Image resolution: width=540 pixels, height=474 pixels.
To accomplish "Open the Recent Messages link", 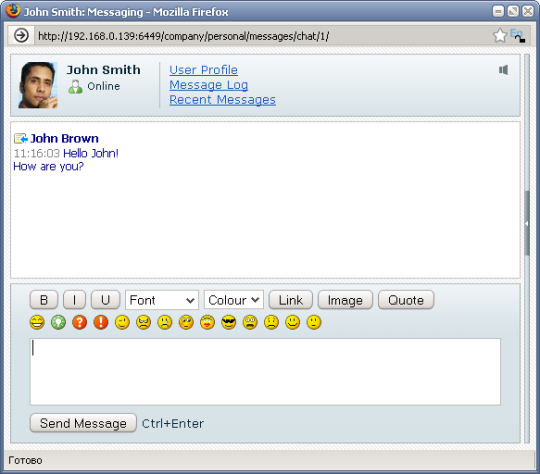I will [x=222, y=100].
